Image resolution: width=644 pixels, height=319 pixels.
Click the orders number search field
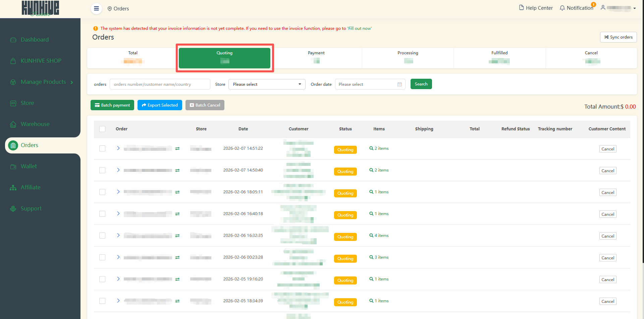(x=160, y=84)
